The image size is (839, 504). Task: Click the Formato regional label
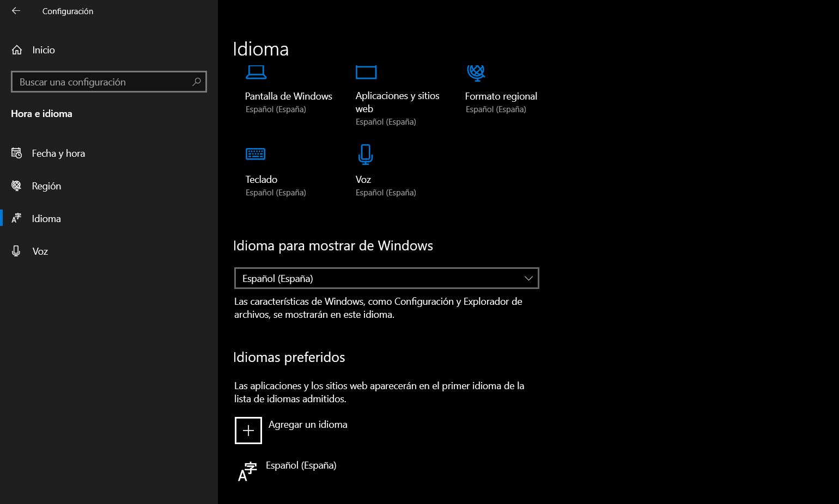(x=501, y=96)
